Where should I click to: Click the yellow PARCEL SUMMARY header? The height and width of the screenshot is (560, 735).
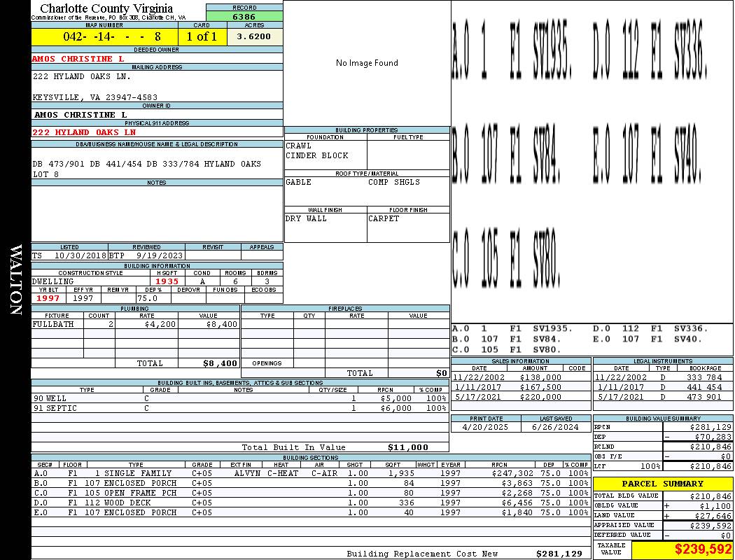point(663,484)
